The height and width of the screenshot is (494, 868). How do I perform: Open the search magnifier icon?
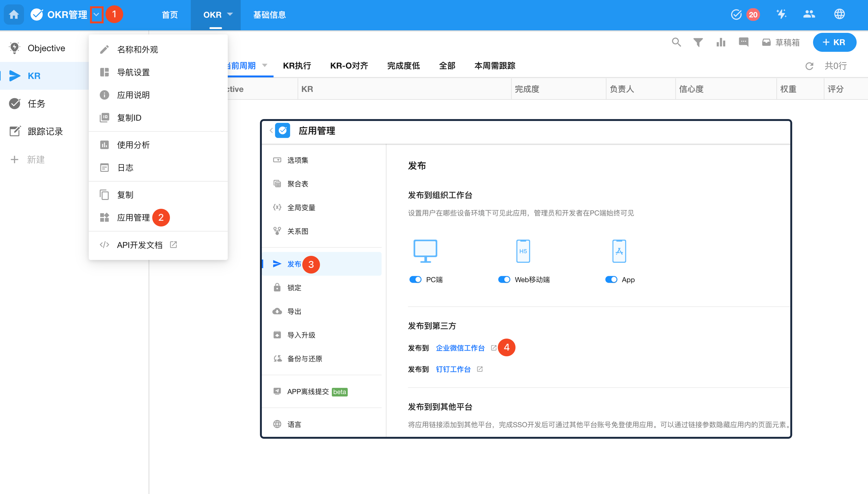(676, 42)
